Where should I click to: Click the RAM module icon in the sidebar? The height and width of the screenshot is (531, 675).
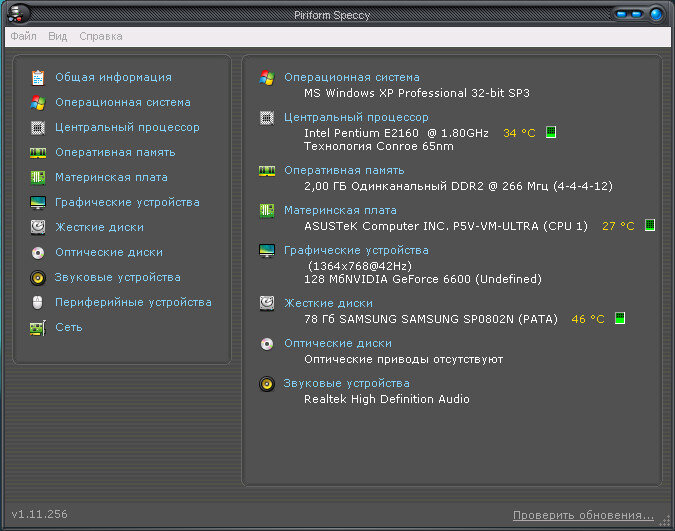click(x=38, y=152)
